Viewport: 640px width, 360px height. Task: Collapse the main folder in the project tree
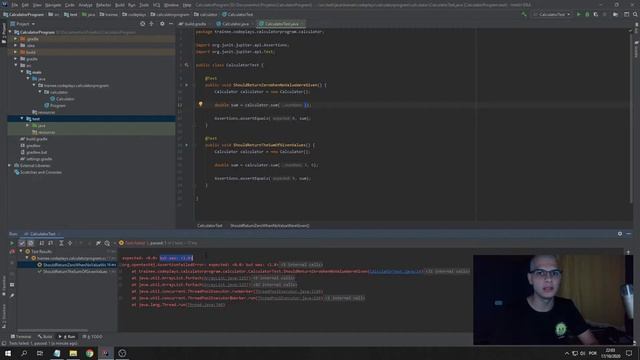tap(22, 72)
